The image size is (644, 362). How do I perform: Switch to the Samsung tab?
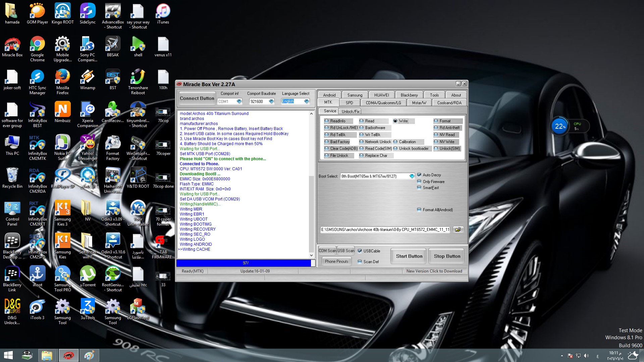click(355, 95)
